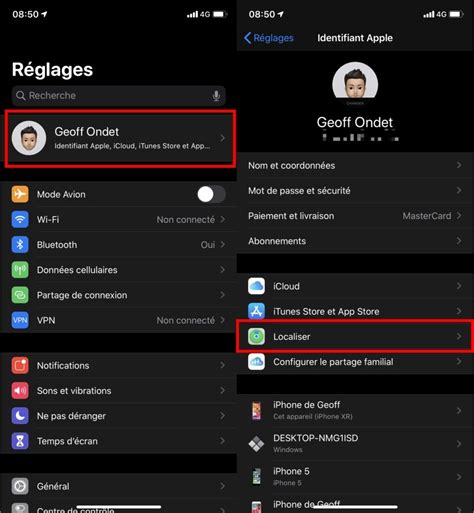474x513 pixels.
Task: Tap the Réglages large heading
Action: [x=52, y=70]
